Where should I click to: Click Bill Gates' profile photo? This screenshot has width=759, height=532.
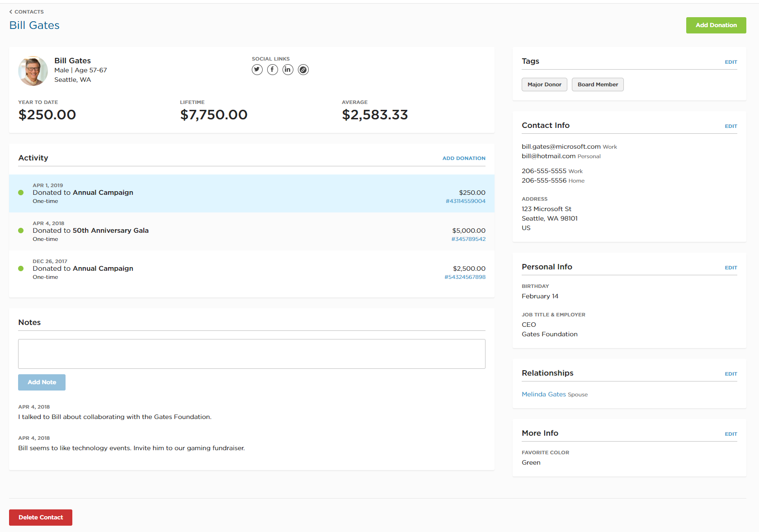click(x=33, y=71)
